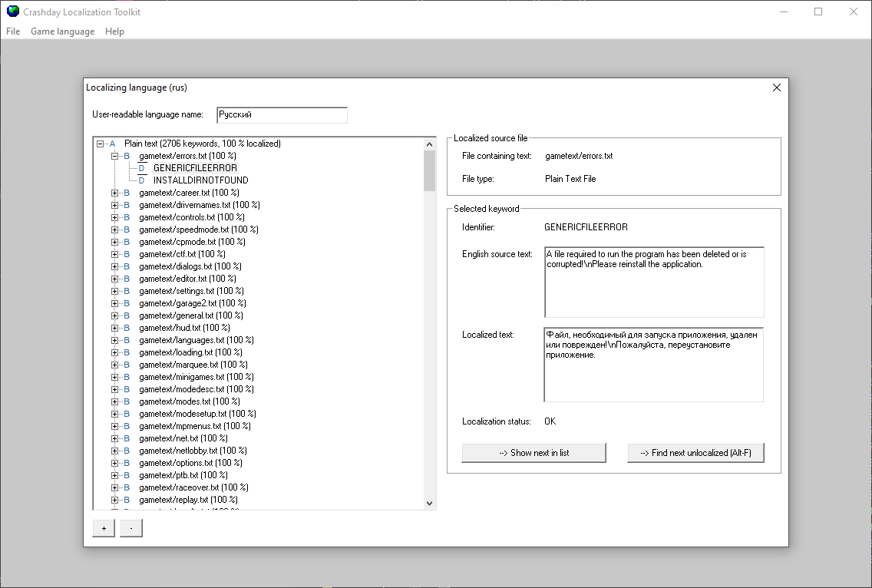Select gametext/errors.txt in the tree
The height and width of the screenshot is (588, 872).
click(x=187, y=156)
